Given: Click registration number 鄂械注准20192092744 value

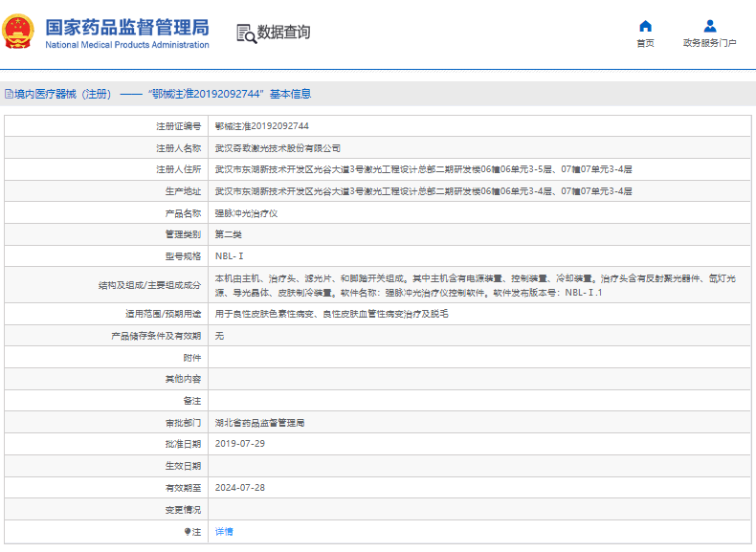Looking at the screenshot, I should tap(262, 126).
